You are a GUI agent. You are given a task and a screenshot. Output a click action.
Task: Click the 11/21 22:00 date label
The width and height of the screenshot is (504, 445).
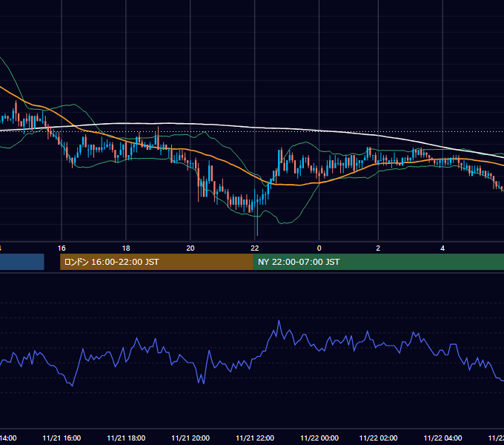click(255, 438)
